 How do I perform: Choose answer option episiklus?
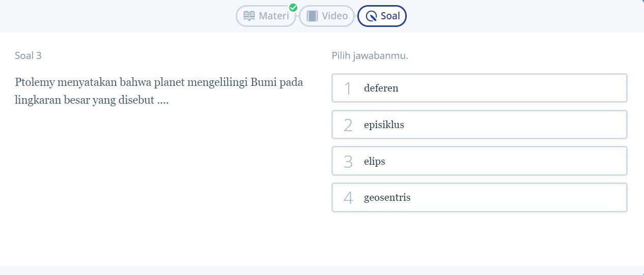pyautogui.click(x=480, y=125)
